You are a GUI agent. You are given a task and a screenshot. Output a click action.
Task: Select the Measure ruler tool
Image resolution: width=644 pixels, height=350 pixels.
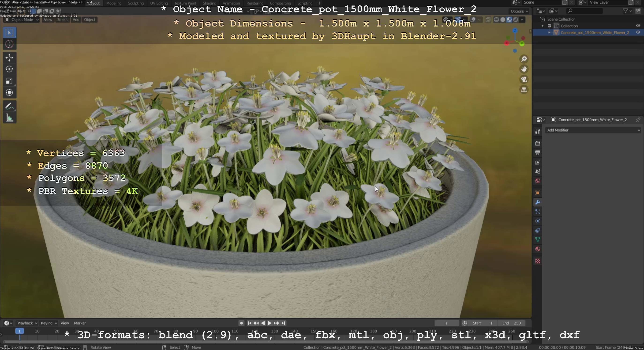pos(10,118)
